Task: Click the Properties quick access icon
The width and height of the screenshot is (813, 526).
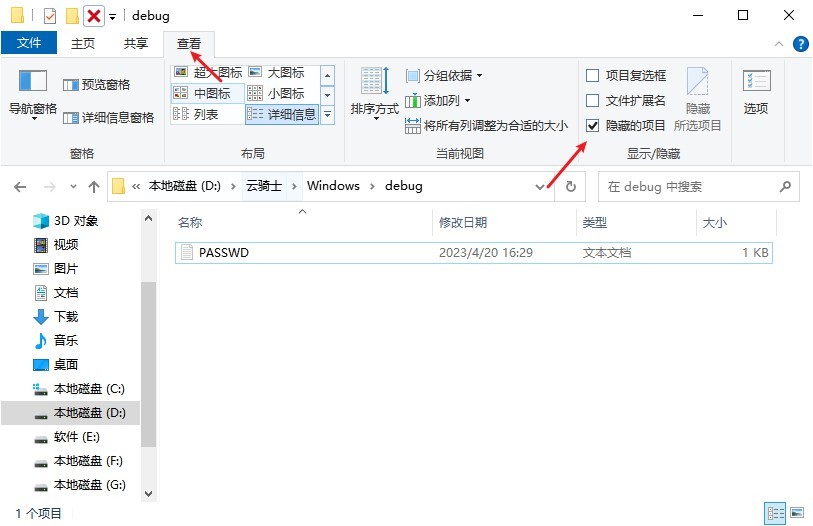Action: click(x=50, y=16)
